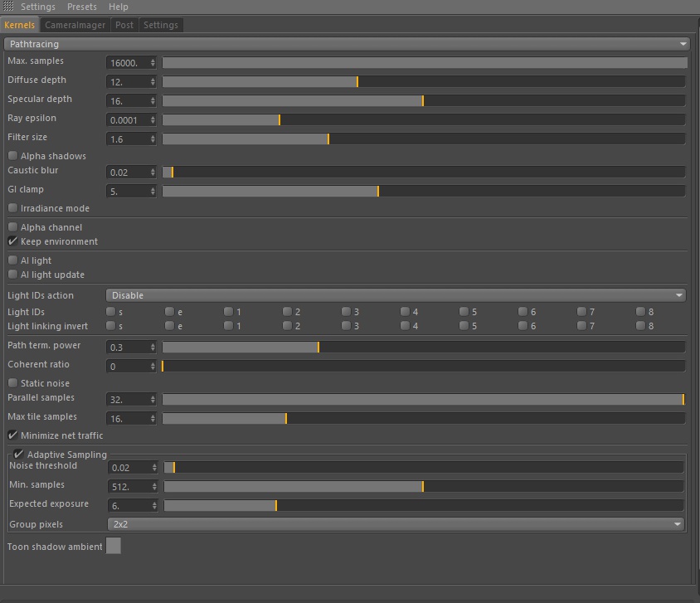Click the GI clamp stepper arrows

tap(153, 192)
